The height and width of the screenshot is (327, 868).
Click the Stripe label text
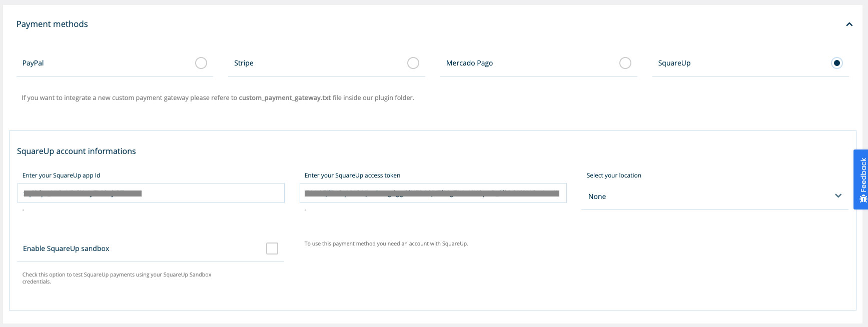[x=244, y=63]
